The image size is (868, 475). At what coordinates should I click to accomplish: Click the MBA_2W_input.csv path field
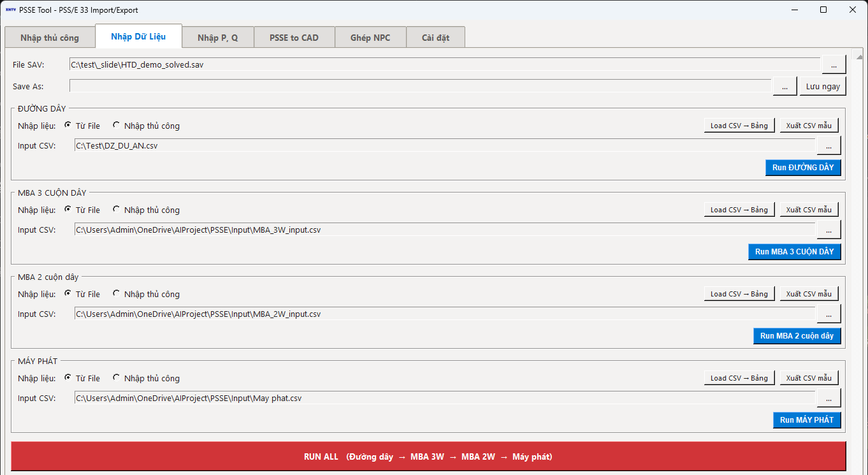point(445,314)
